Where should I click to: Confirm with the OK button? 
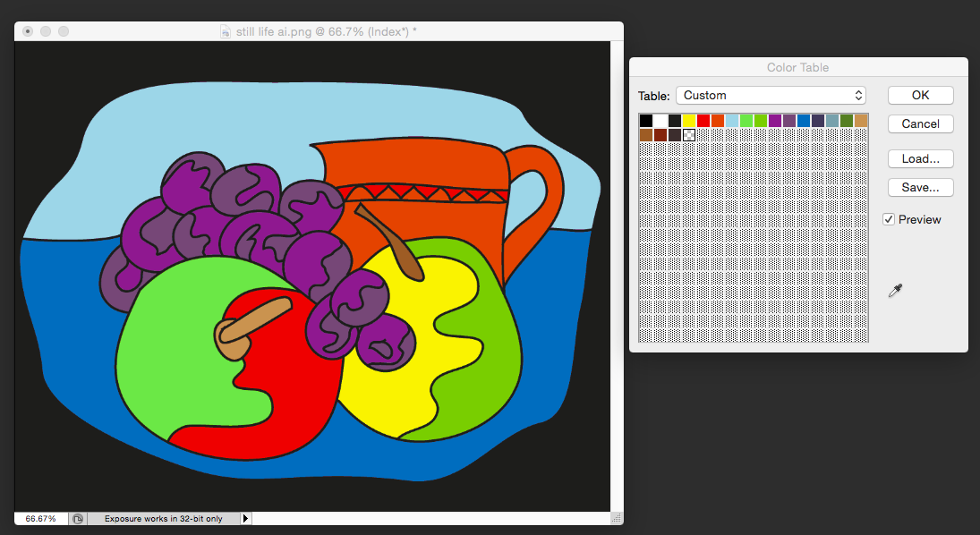pyautogui.click(x=921, y=95)
